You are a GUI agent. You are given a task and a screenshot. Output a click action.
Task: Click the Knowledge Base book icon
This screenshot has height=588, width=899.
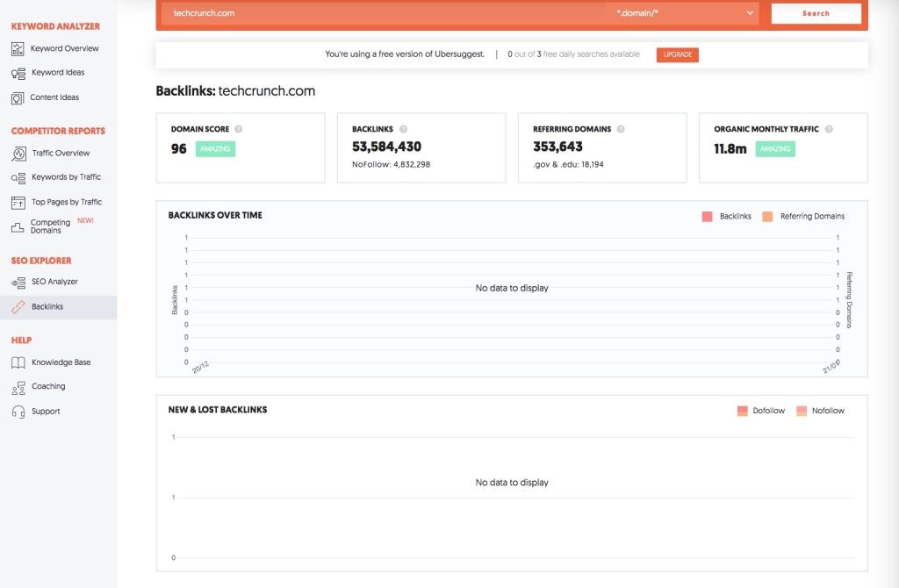tap(18, 362)
